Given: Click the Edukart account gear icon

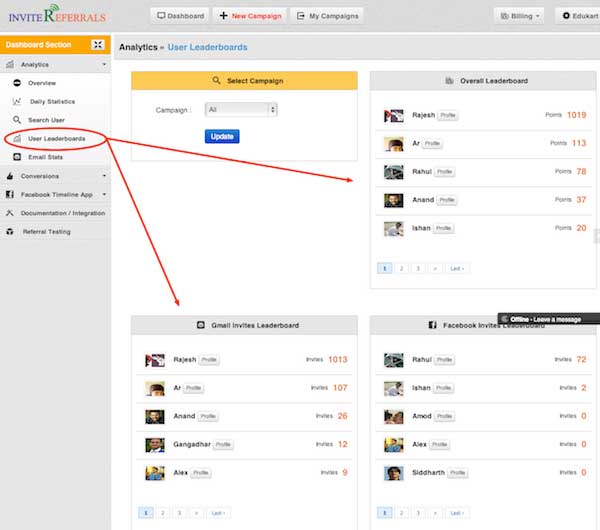Looking at the screenshot, I should (x=566, y=16).
